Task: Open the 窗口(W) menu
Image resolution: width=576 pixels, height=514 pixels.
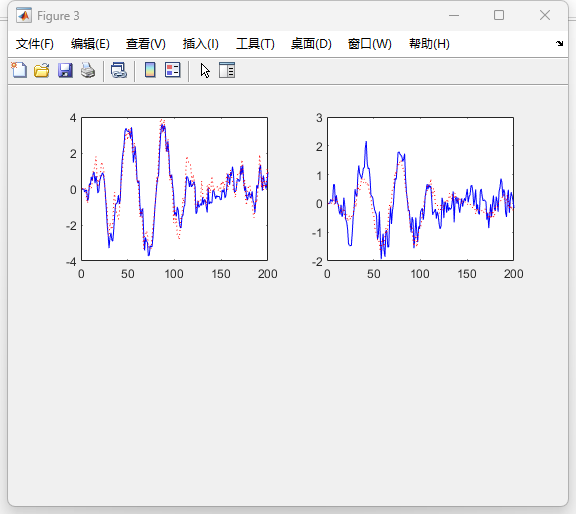Action: (370, 44)
